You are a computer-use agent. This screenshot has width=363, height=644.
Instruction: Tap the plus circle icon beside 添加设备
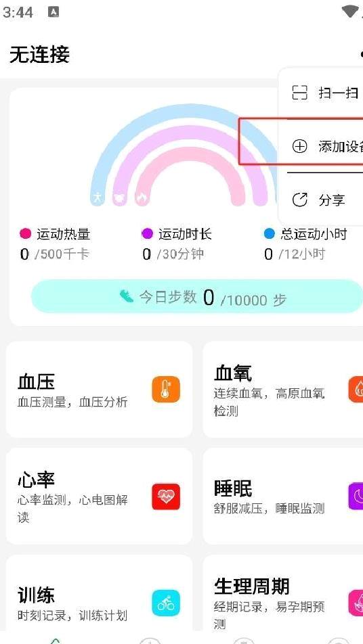click(x=300, y=146)
